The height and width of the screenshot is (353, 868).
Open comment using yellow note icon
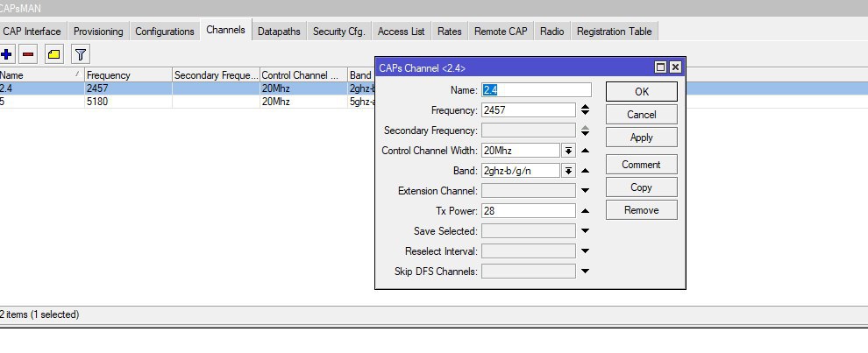click(x=53, y=54)
